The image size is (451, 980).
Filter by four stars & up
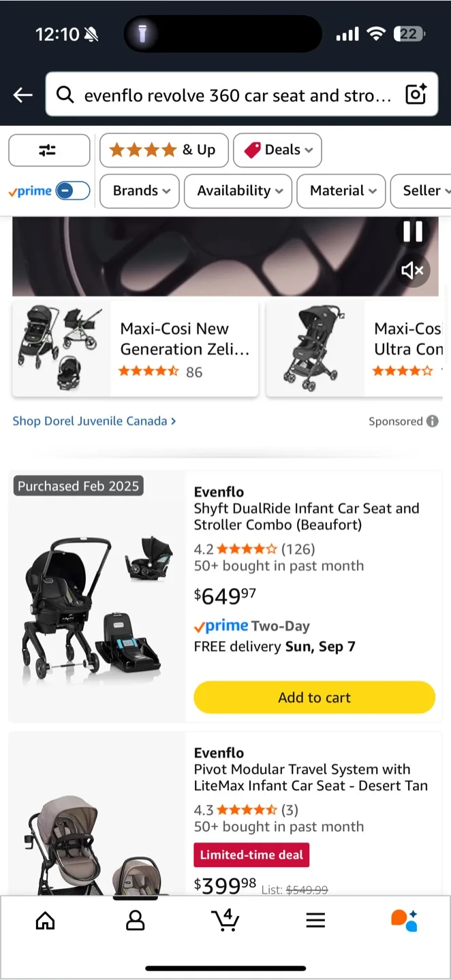click(x=163, y=150)
